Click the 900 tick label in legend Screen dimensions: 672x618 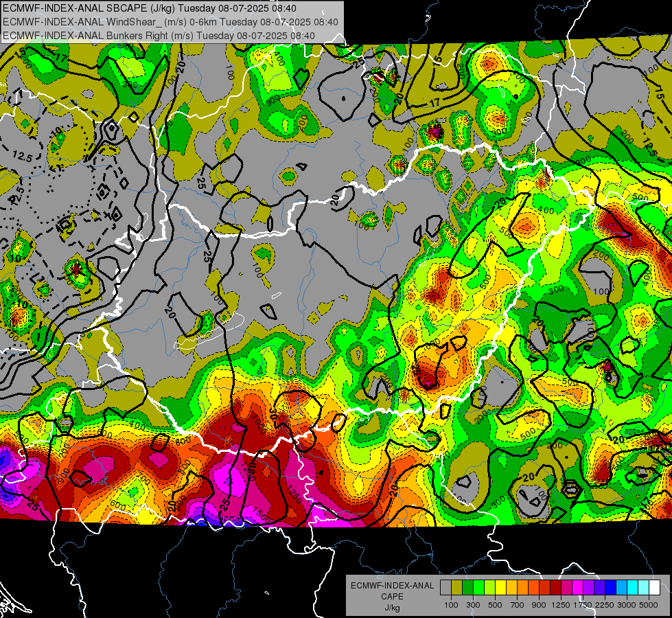pyautogui.click(x=539, y=605)
